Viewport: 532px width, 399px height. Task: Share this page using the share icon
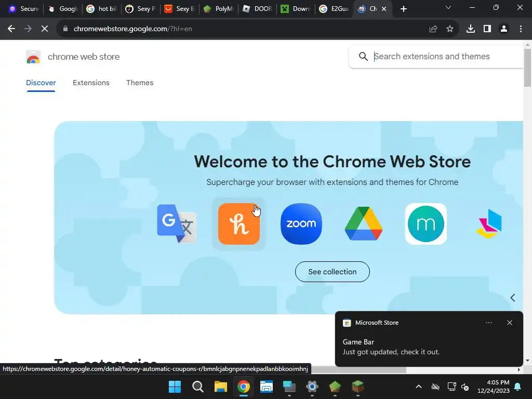tap(433, 29)
